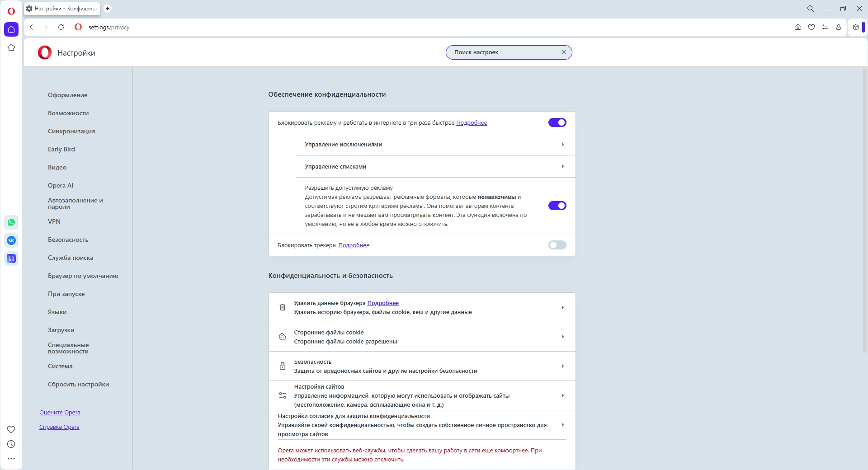Open WhatsApp from the sidebar

click(11, 222)
